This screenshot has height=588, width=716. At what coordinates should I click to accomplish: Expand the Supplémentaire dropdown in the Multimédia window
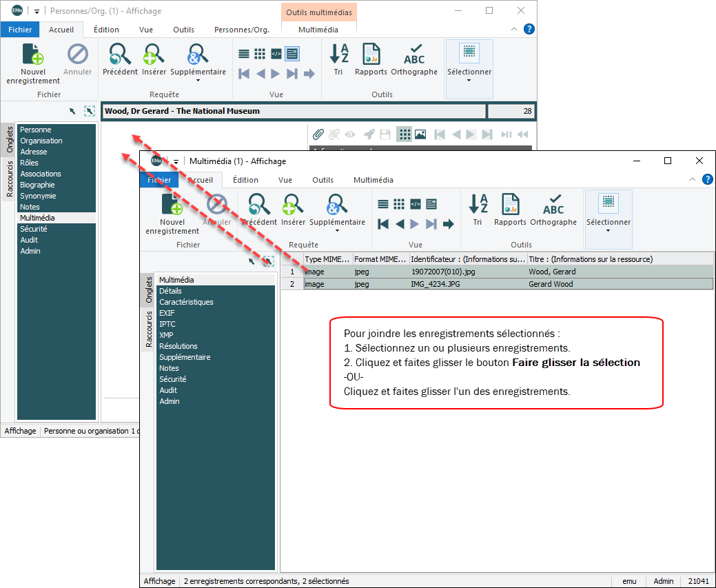337,230
